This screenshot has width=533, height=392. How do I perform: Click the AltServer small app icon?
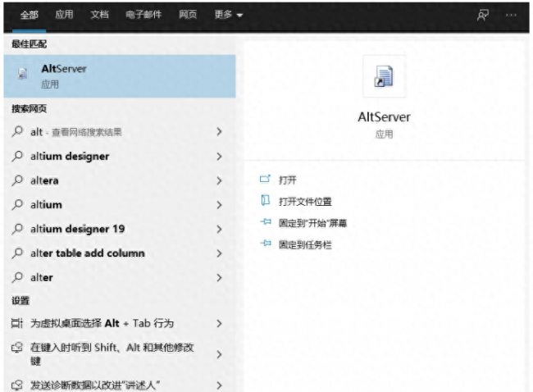coord(23,74)
